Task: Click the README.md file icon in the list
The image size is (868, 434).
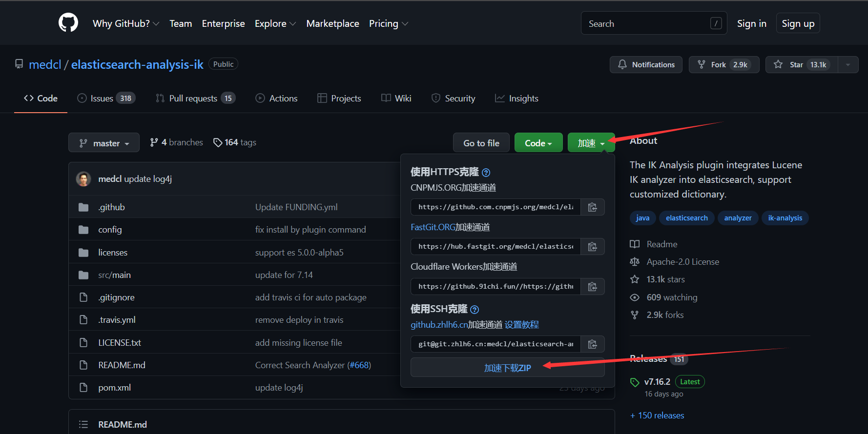Action: click(x=83, y=365)
